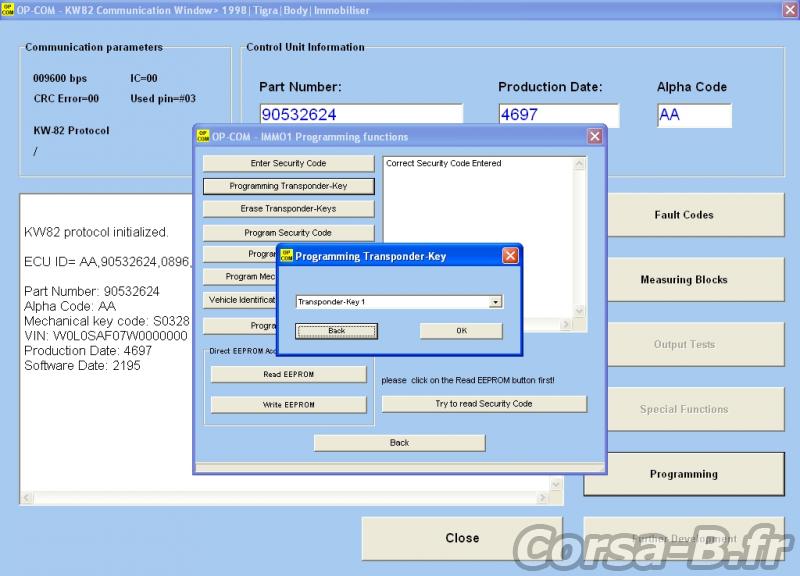Click Part Number field 90532624
800x576 pixels.
[361, 114]
